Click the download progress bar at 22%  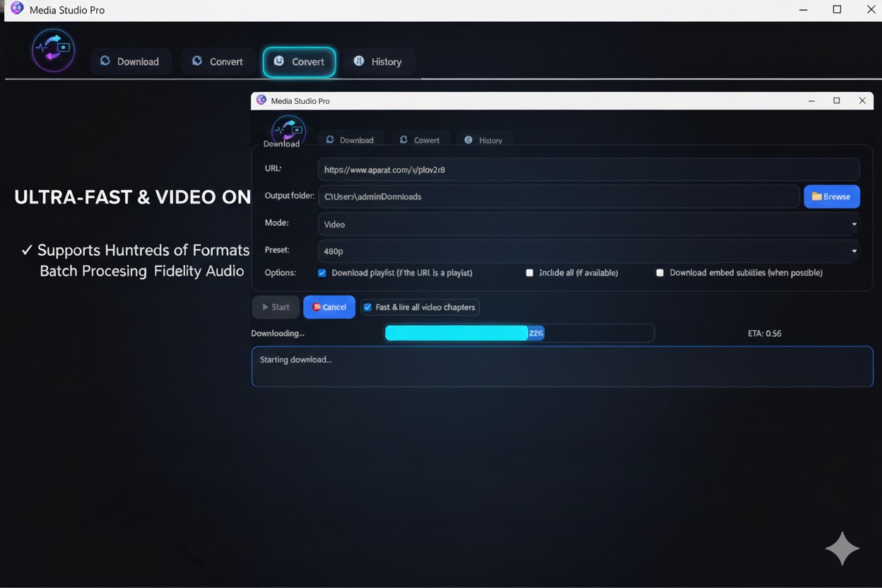point(519,333)
